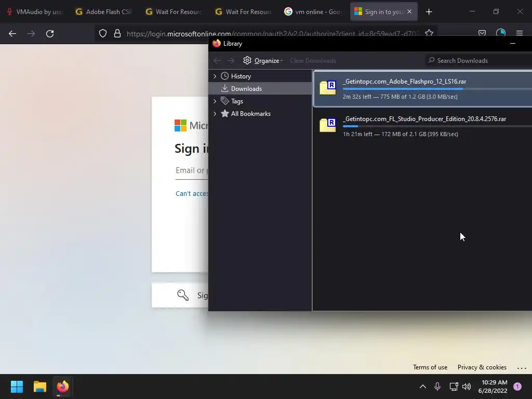This screenshot has height=399, width=532.
Task: Open the taskbar clock and date
Action: pos(493,387)
